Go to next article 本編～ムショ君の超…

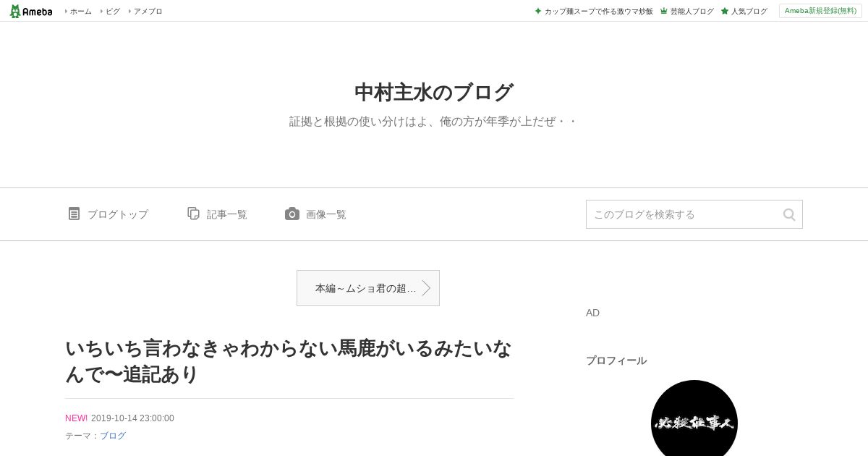pyautogui.click(x=368, y=288)
